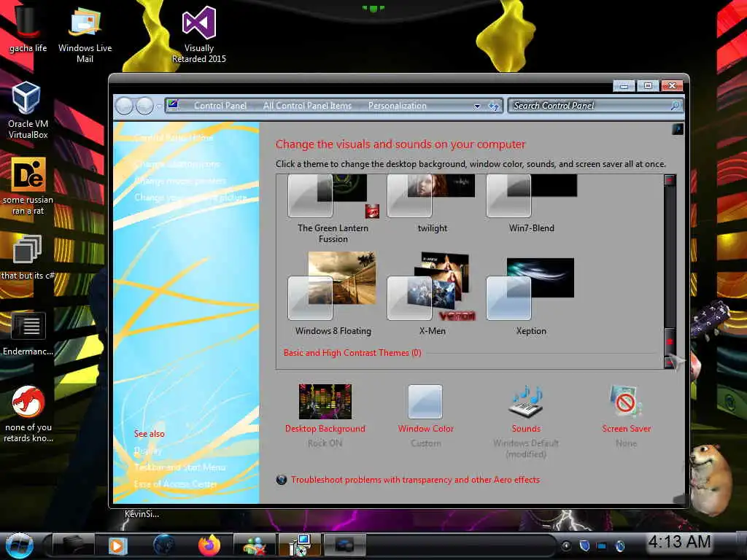Apply the Win7-Blend theme
Viewport: 747px width, 560px height.
click(531, 204)
